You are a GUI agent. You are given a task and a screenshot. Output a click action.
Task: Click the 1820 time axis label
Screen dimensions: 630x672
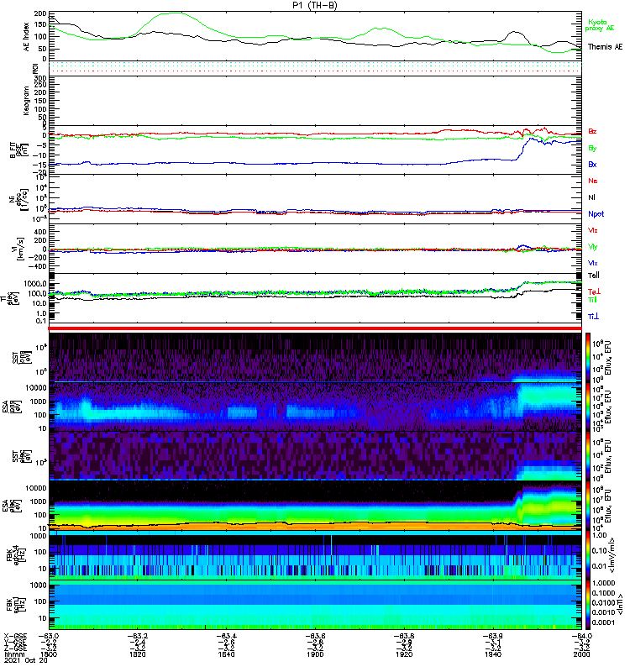(138, 654)
